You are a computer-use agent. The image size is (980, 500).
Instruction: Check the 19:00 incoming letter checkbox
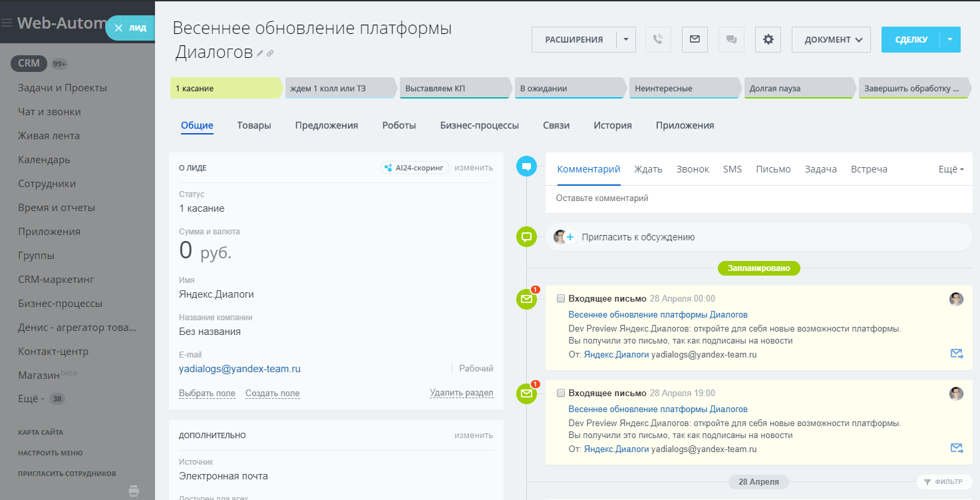(561, 393)
